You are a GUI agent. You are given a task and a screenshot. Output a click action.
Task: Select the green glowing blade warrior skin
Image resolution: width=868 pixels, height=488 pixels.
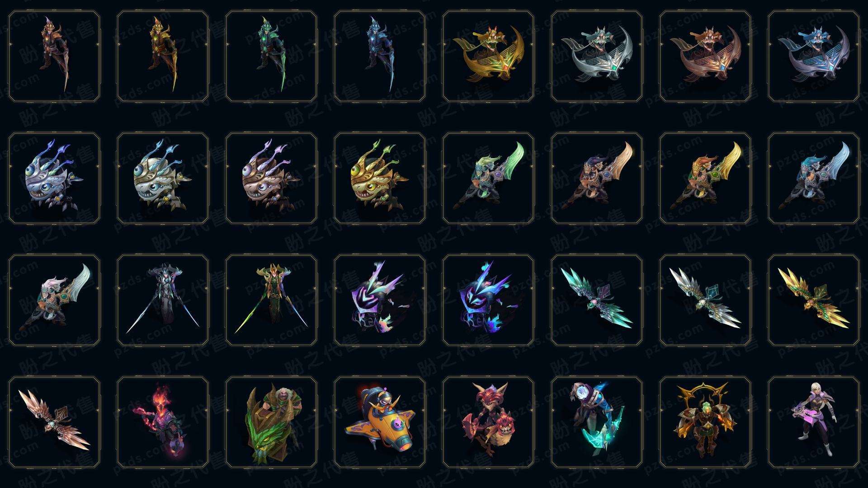coord(271,56)
